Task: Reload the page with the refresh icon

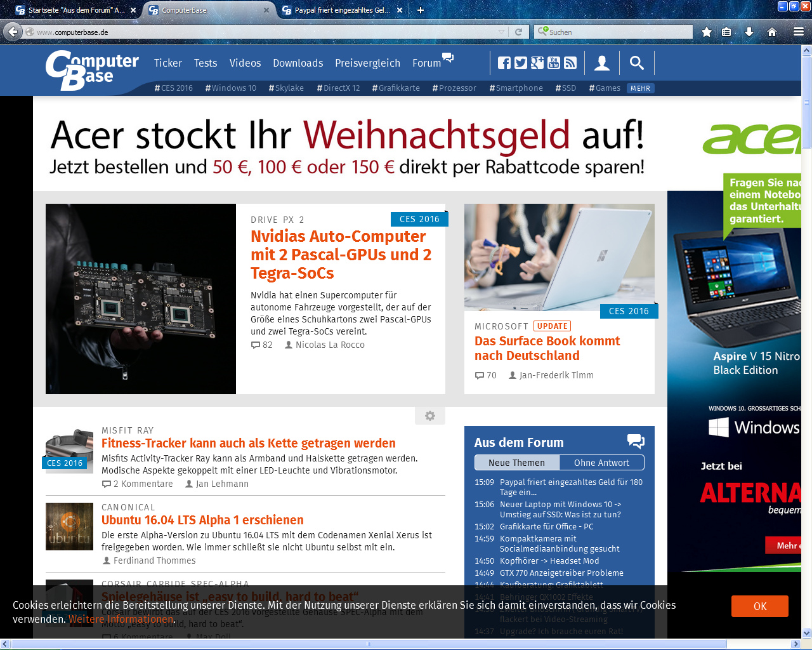Action: (518, 32)
